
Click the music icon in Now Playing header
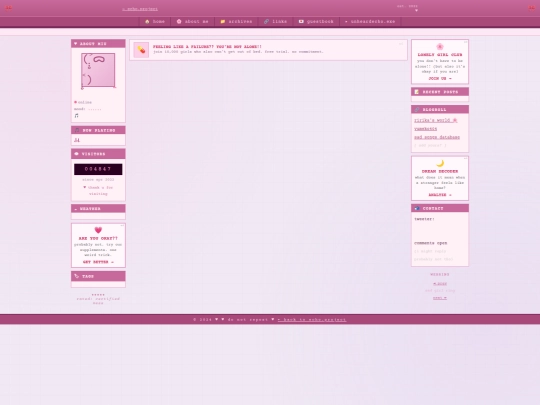pos(77,130)
